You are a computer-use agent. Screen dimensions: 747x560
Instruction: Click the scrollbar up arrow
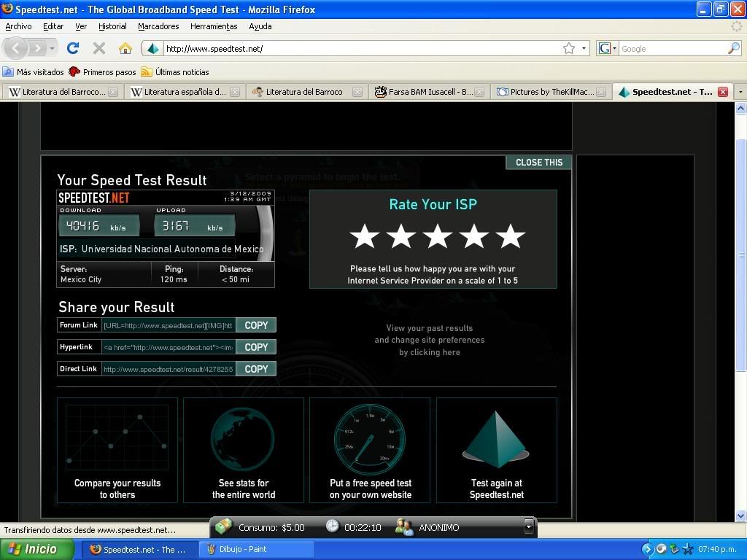pos(740,109)
